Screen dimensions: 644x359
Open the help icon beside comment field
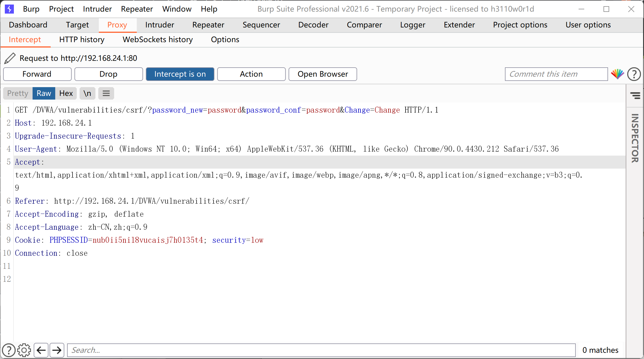click(634, 74)
